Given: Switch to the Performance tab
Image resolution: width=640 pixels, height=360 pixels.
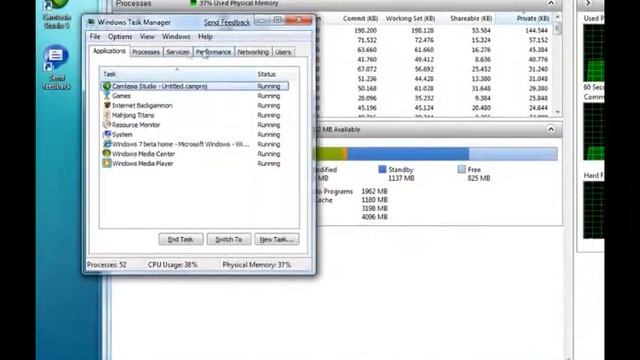Looking at the screenshot, I should click(213, 52).
